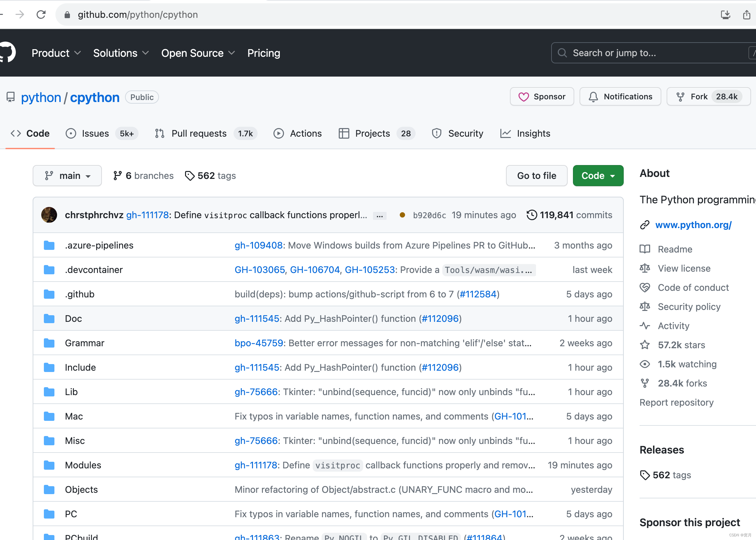Click the yellow commit status dot
This screenshot has width=756, height=540.
[402, 215]
